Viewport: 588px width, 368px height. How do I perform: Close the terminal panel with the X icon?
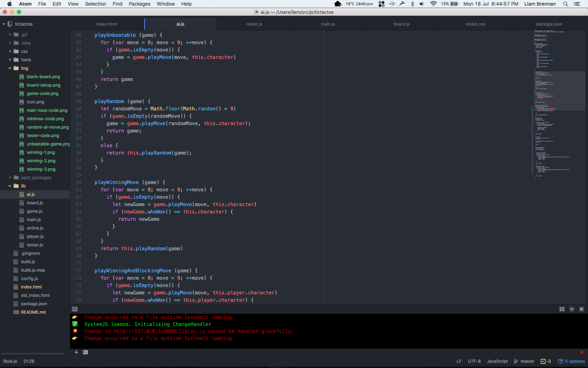coord(581,309)
